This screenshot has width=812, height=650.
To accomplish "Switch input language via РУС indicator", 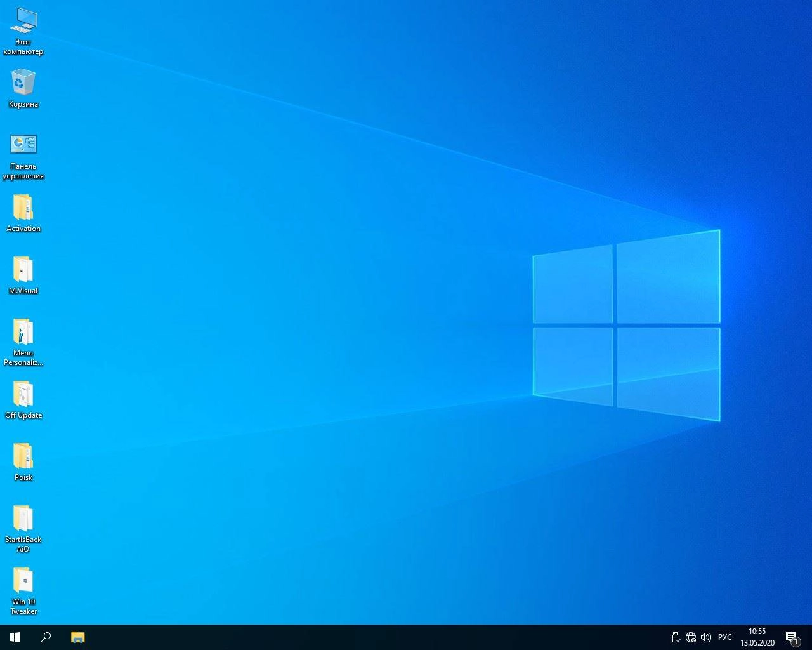I will coord(724,637).
